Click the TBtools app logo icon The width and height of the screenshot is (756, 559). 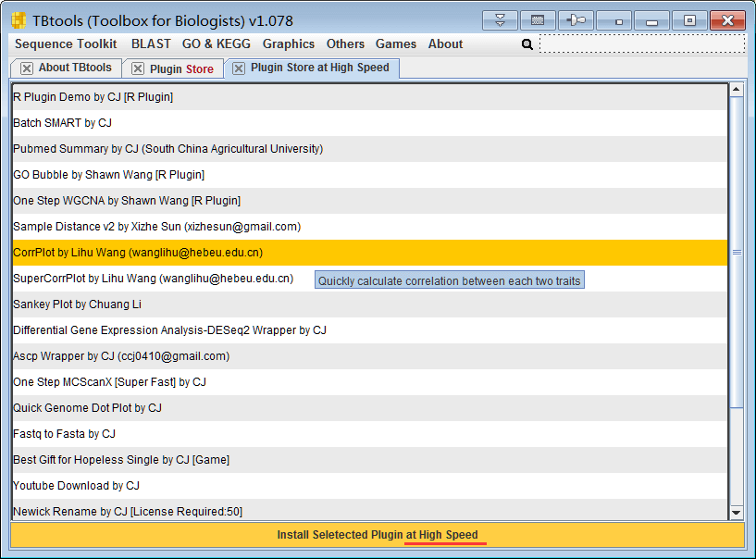pos(19,20)
